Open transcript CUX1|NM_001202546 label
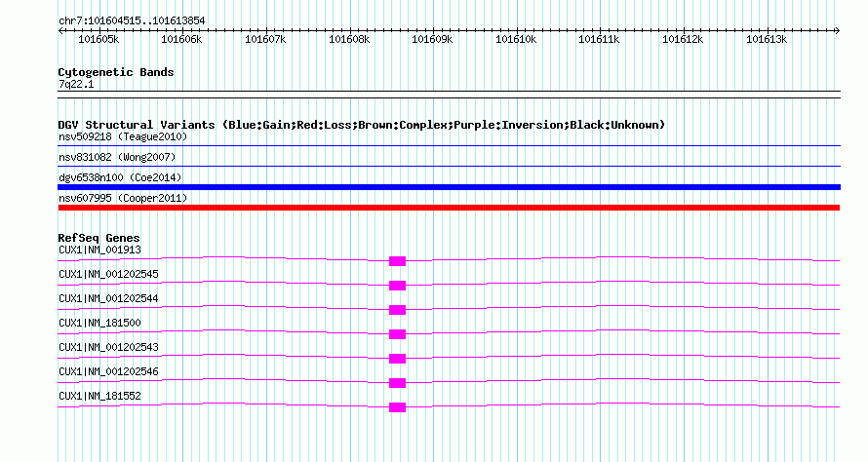 [x=108, y=371]
